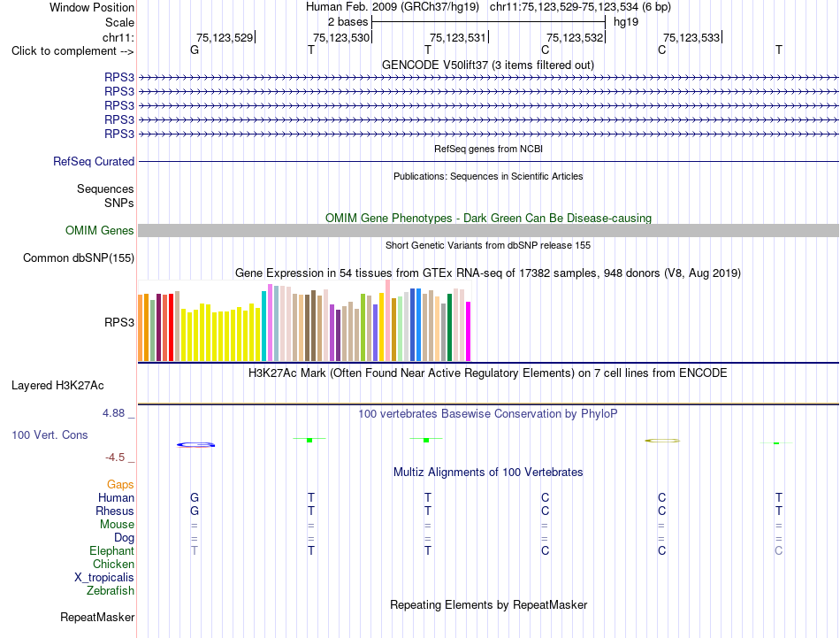Click the -4.5 PhyloP lower limit value

[x=115, y=457]
